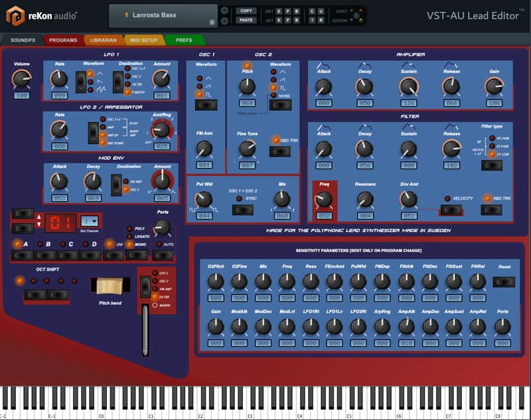Click the Amplifier Attack knob

point(324,87)
